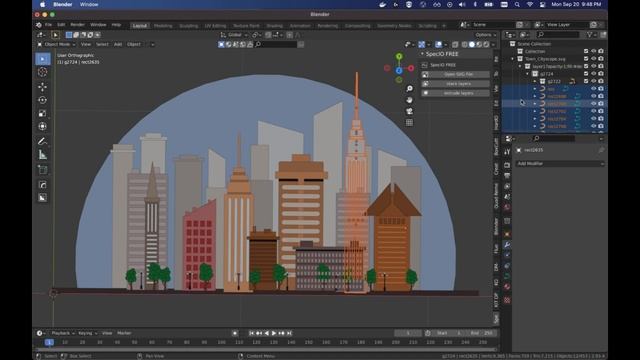Open the Options dropdown in viewport header
This screenshot has width=640, height=360.
[x=485, y=35]
